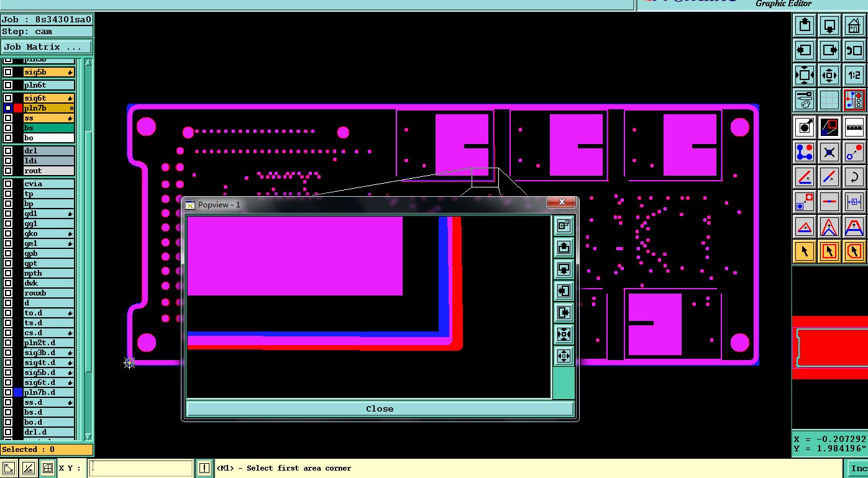This screenshot has width=868, height=478.
Task: Select the red and blue squares area tool
Action: (829, 127)
